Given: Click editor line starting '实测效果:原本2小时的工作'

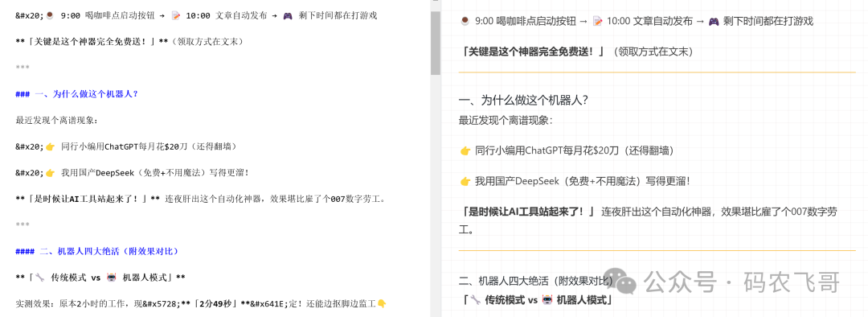Looking at the screenshot, I should click(x=201, y=303).
